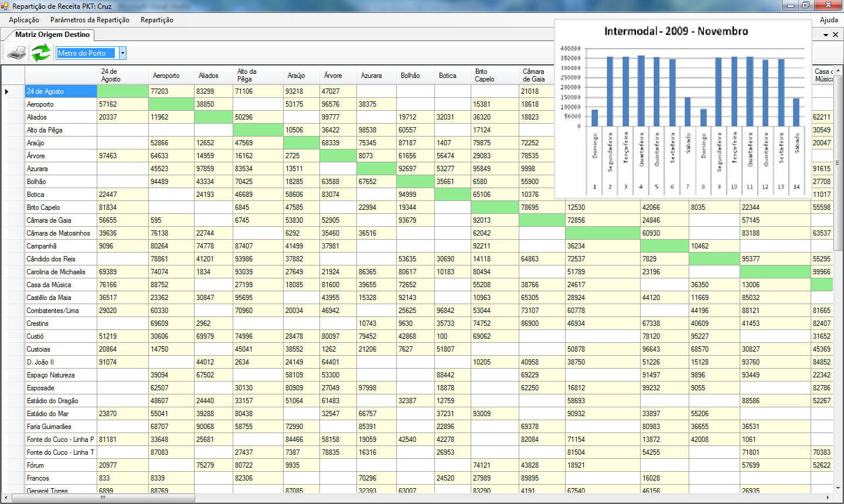This screenshot has width=844, height=504.
Task: Click the horizontal scrollbar thumb at bottom
Action: coord(103,498)
